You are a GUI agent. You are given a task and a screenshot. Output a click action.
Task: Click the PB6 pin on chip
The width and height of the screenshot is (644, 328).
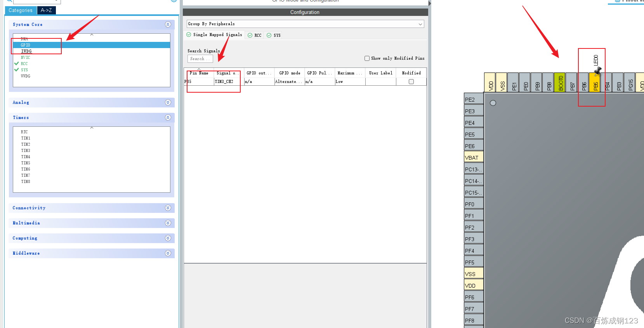tap(583, 82)
